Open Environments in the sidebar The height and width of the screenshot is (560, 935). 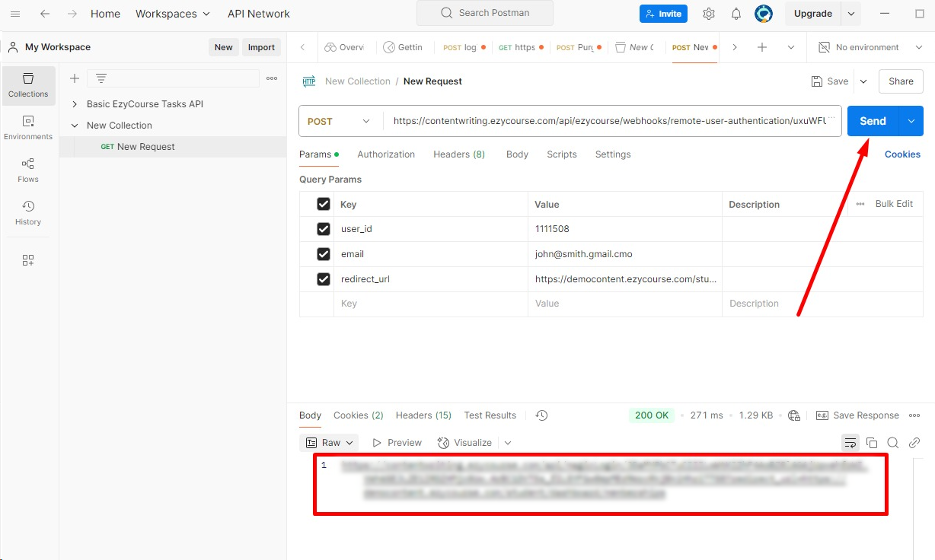[x=28, y=128]
